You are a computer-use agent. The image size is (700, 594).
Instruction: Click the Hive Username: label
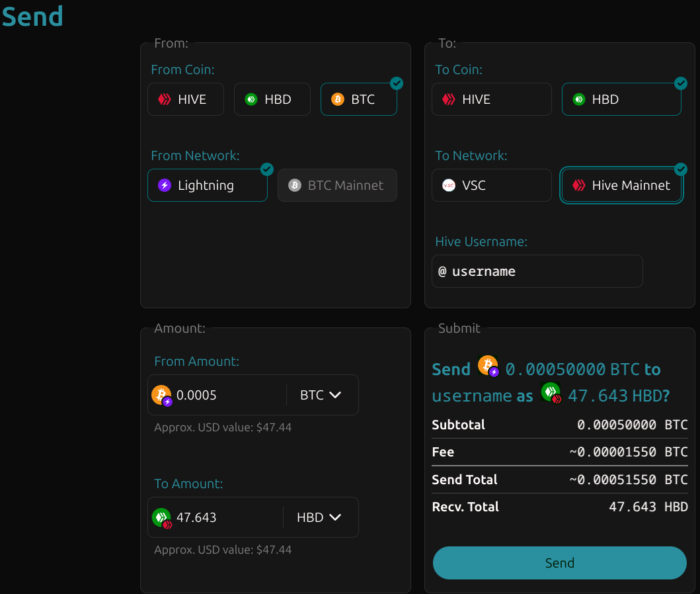point(481,241)
